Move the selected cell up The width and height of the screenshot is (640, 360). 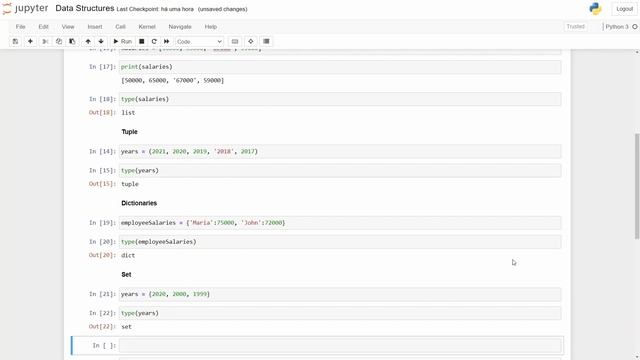[88, 41]
